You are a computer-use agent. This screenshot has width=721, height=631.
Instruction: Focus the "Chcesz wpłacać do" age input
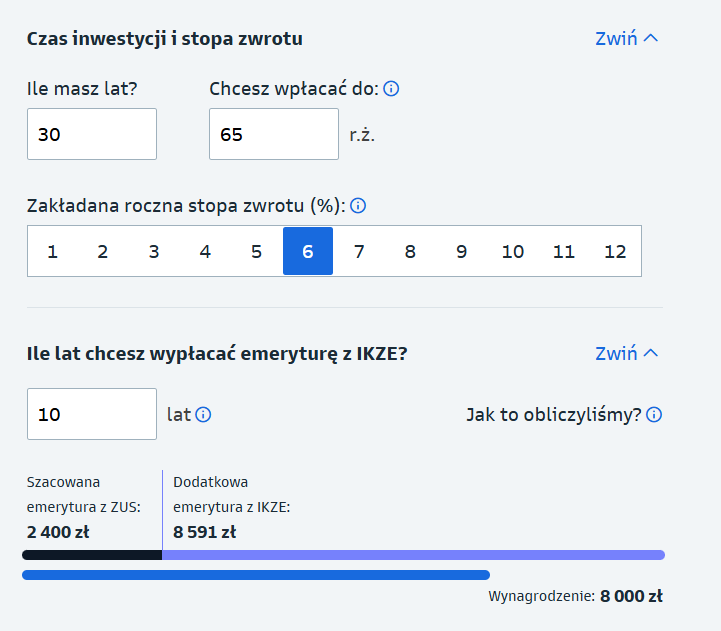(x=274, y=134)
